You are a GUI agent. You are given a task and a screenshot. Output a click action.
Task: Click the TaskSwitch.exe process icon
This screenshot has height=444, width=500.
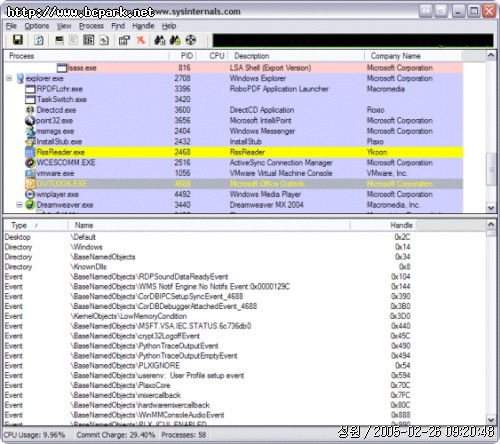pos(30,99)
